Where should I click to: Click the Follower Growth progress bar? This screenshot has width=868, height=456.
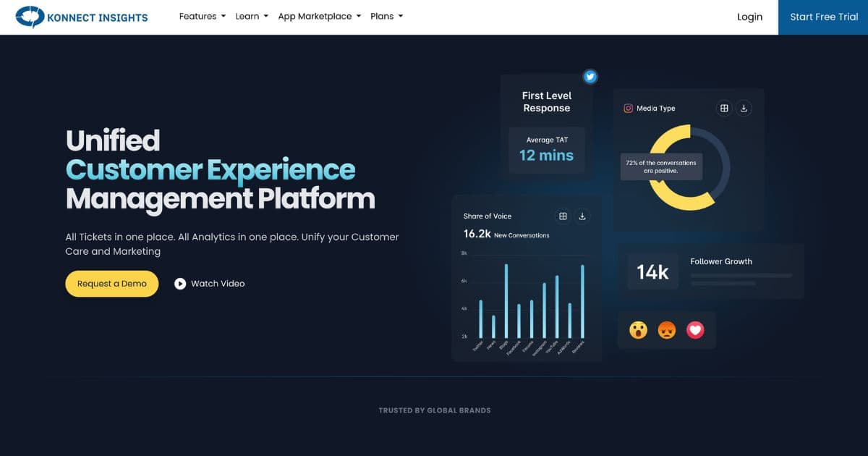[x=741, y=276]
